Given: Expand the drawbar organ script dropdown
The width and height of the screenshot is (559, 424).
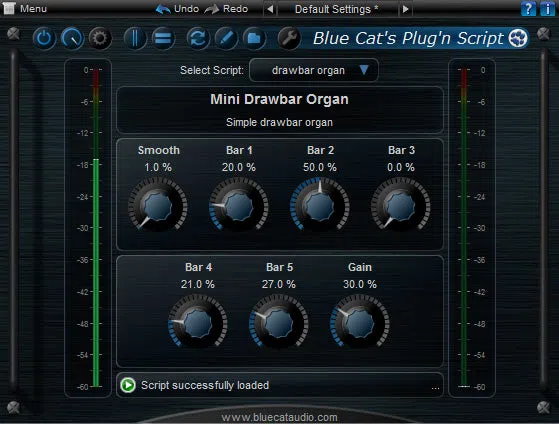Looking at the screenshot, I should pos(314,70).
